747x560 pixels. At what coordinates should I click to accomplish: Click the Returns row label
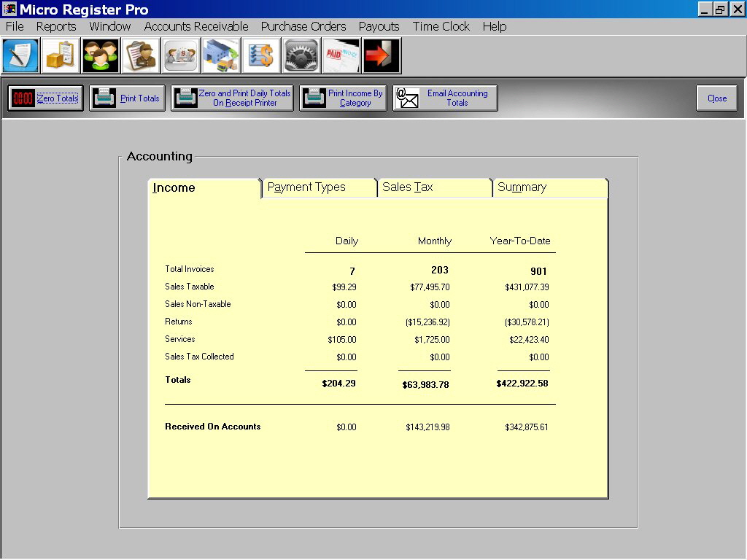click(179, 322)
